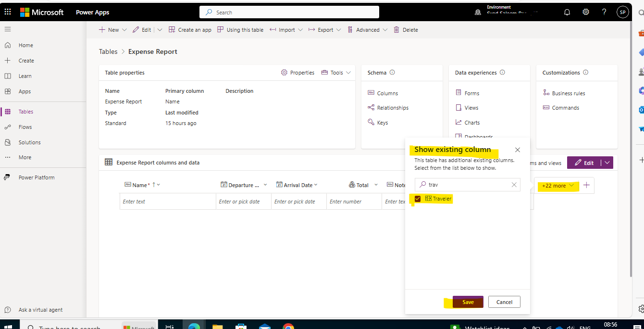Screen dimensions: 644x329
Task: Open the Tools dropdown
Action: click(x=336, y=73)
